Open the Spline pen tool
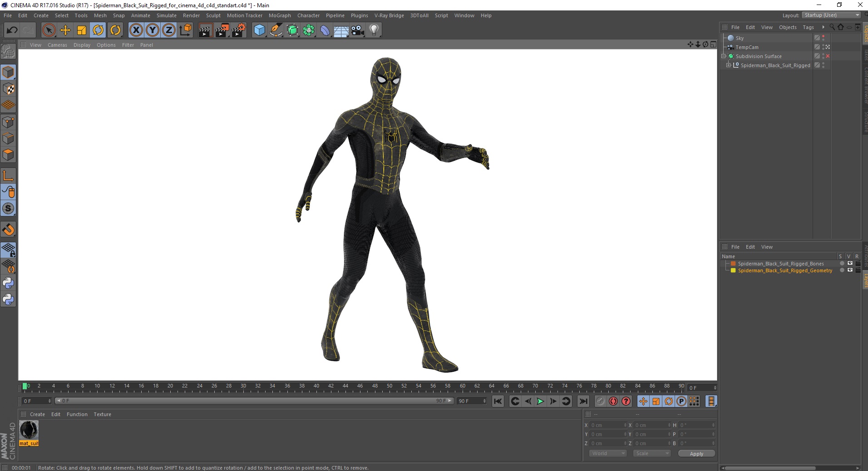Image resolution: width=868 pixels, height=471 pixels. [276, 30]
